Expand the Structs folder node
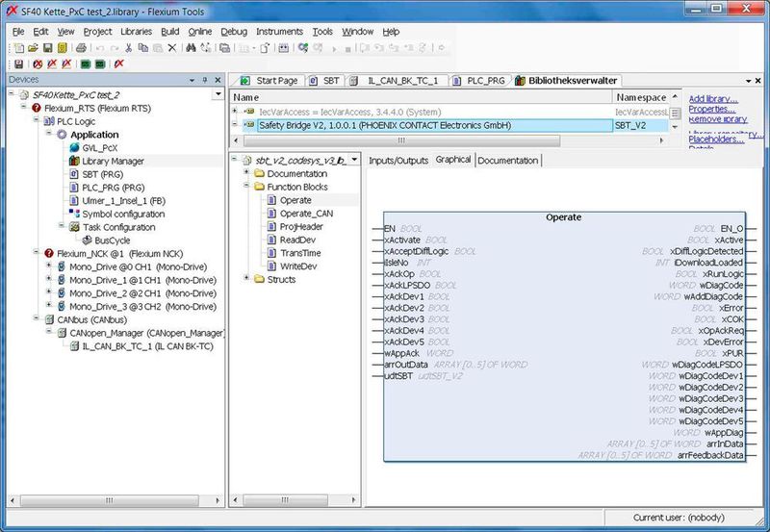Image resolution: width=770 pixels, height=532 pixels. pos(246,279)
